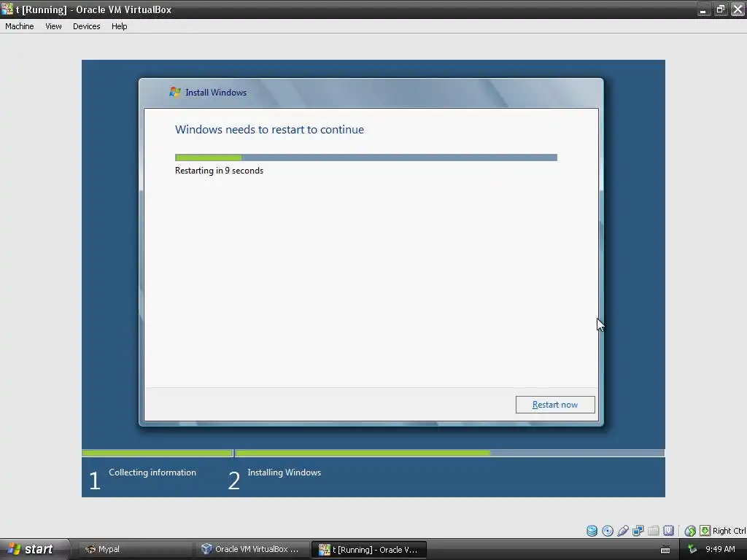Screen dimensions: 747x560
Task: Open the Windows start button
Action: pos(34,549)
